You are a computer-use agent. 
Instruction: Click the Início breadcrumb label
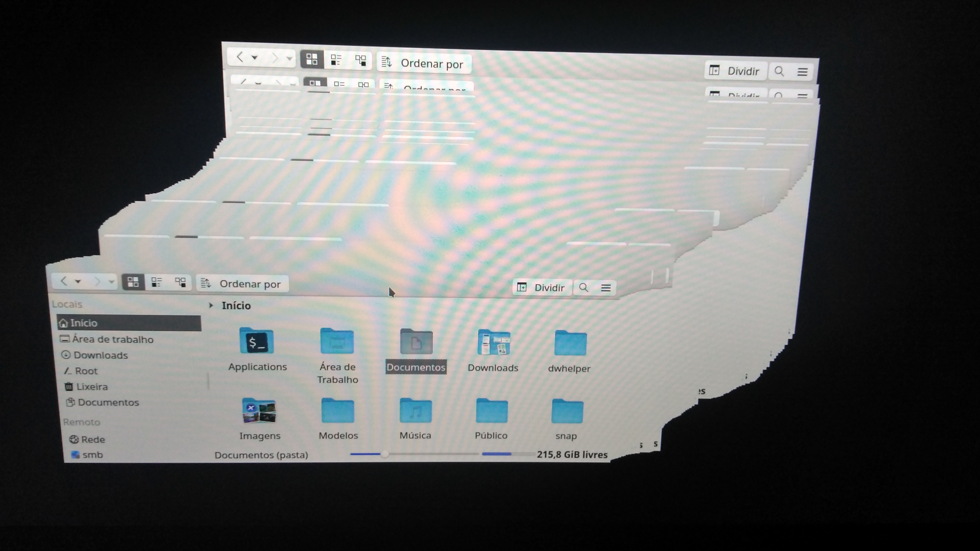[236, 306]
